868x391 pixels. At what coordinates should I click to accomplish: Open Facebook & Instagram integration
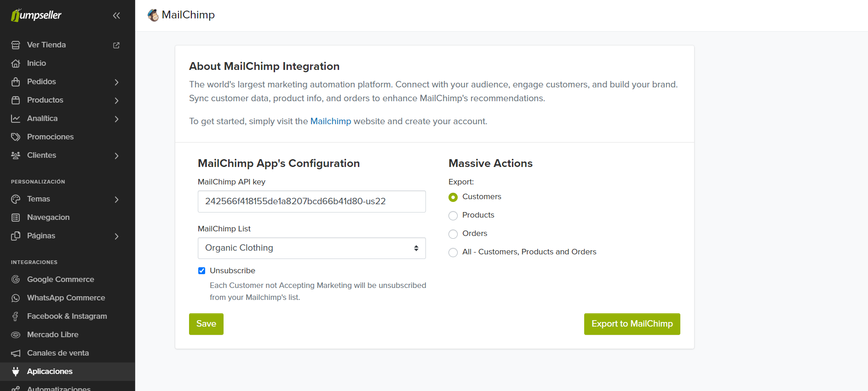67,316
